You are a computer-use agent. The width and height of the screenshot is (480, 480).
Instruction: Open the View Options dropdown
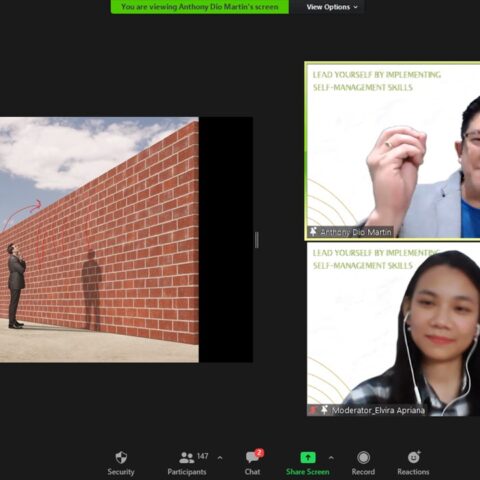pyautogui.click(x=332, y=7)
